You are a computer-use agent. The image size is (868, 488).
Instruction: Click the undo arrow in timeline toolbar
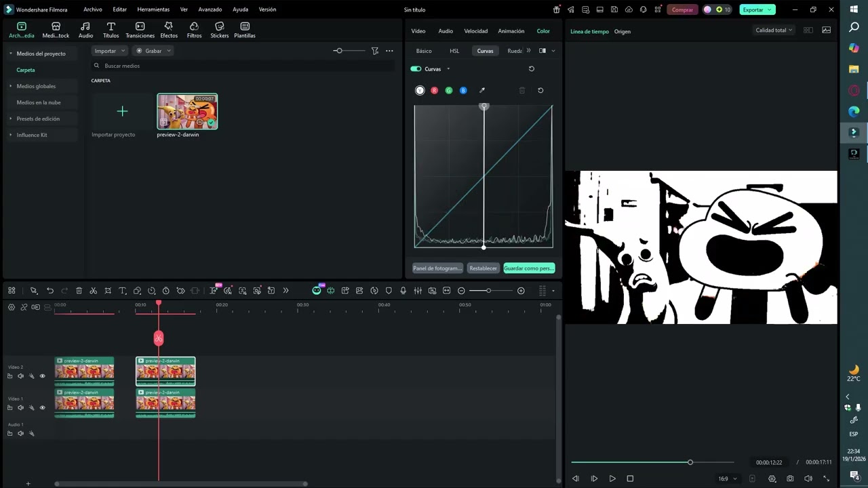[x=50, y=291]
